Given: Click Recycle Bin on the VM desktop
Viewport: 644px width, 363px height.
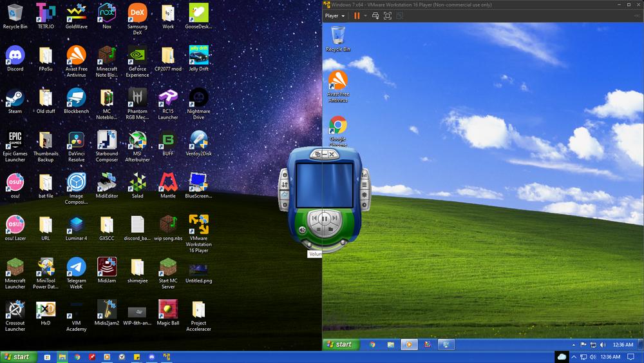Looking at the screenshot, I should click(x=338, y=39).
